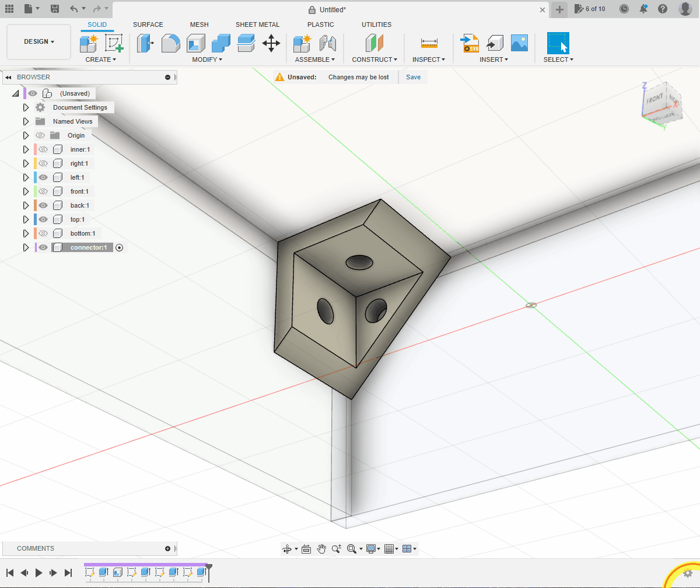
Task: Open the DESIGN workspace dropdown
Action: 38,42
